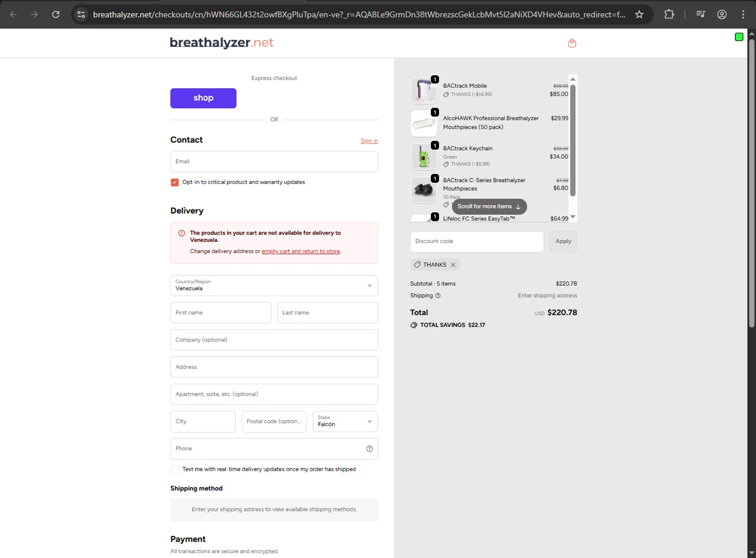The height and width of the screenshot is (558, 756).
Task: Click the $220.78 total amount
Action: (x=562, y=313)
